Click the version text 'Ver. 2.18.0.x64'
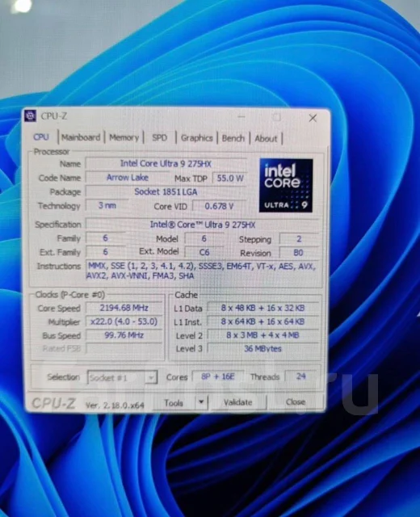Viewport: 420px width, 517px height. (x=115, y=406)
